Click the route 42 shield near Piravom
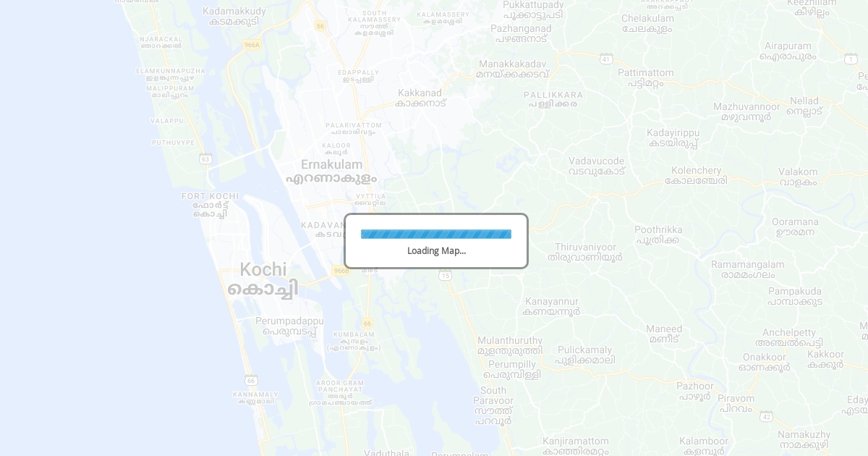Viewport: 868px width, 456px height. click(x=766, y=415)
